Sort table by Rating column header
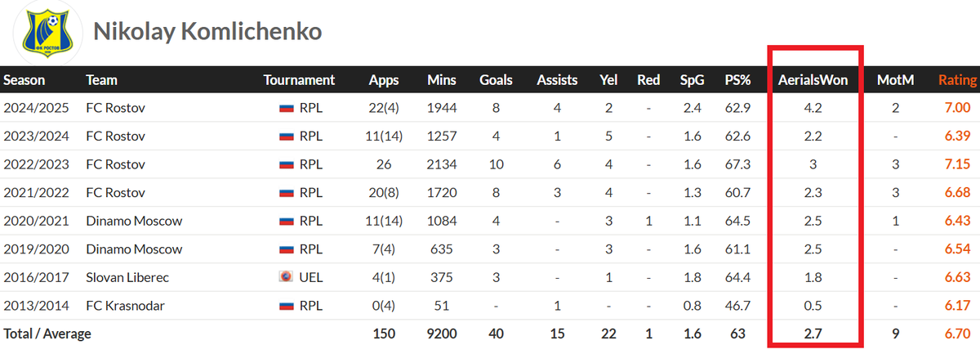This screenshot has width=980, height=354. pos(957,80)
